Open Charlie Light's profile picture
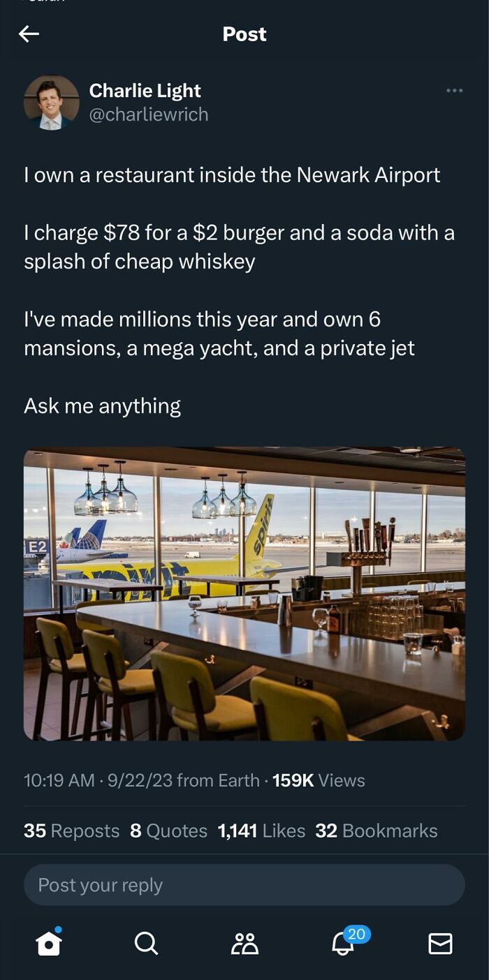Viewport: 489px width, 980px height. pyautogui.click(x=50, y=102)
